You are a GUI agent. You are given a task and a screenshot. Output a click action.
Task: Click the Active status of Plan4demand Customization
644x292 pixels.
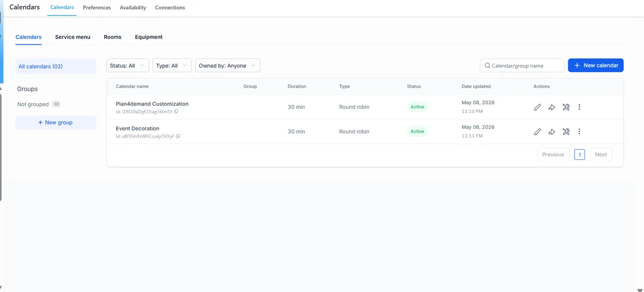pos(417,107)
